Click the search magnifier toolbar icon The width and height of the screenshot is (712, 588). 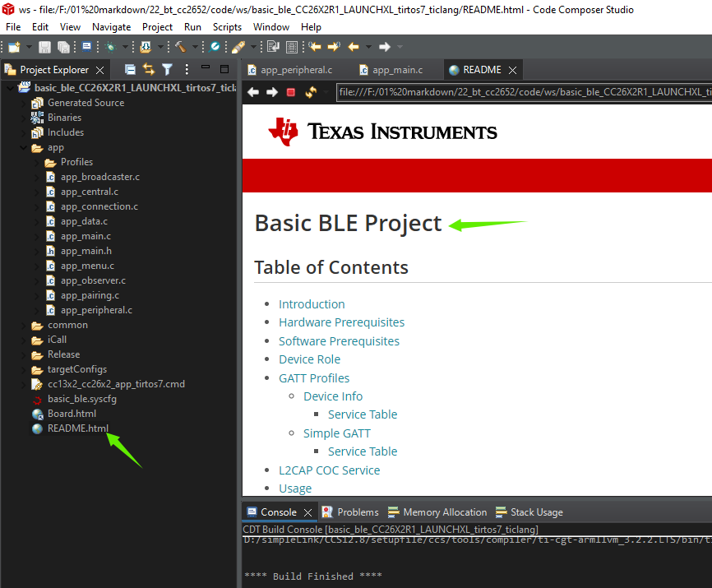(215, 47)
